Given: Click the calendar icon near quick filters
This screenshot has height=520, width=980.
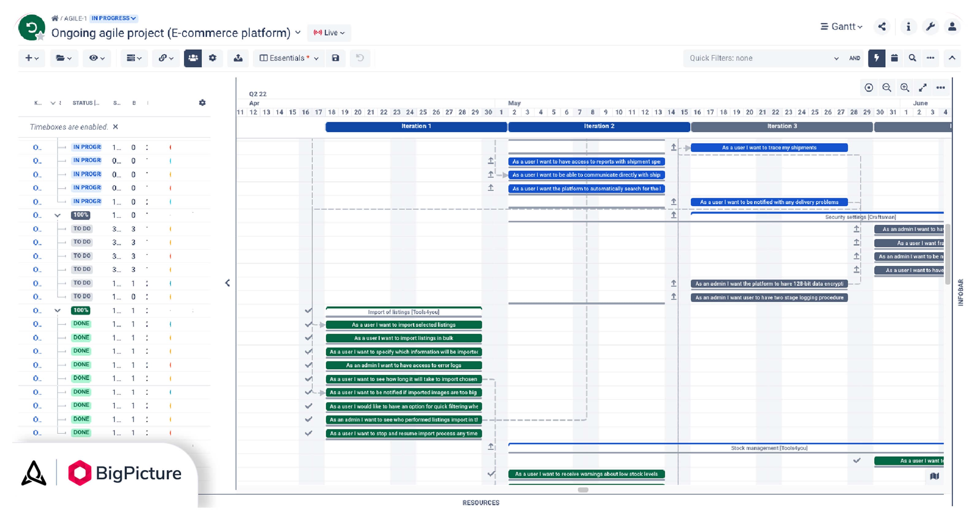Looking at the screenshot, I should 894,58.
